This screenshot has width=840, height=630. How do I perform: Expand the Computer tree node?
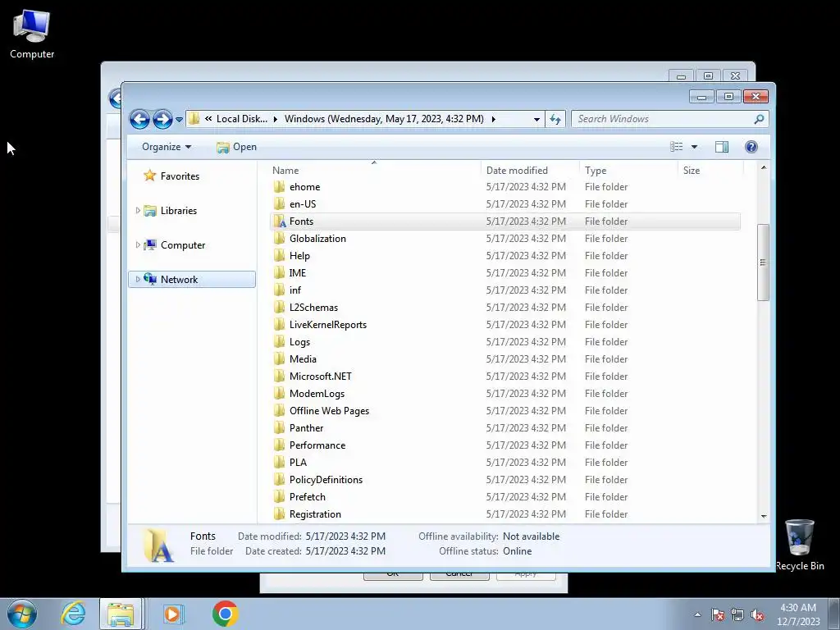[x=138, y=244]
